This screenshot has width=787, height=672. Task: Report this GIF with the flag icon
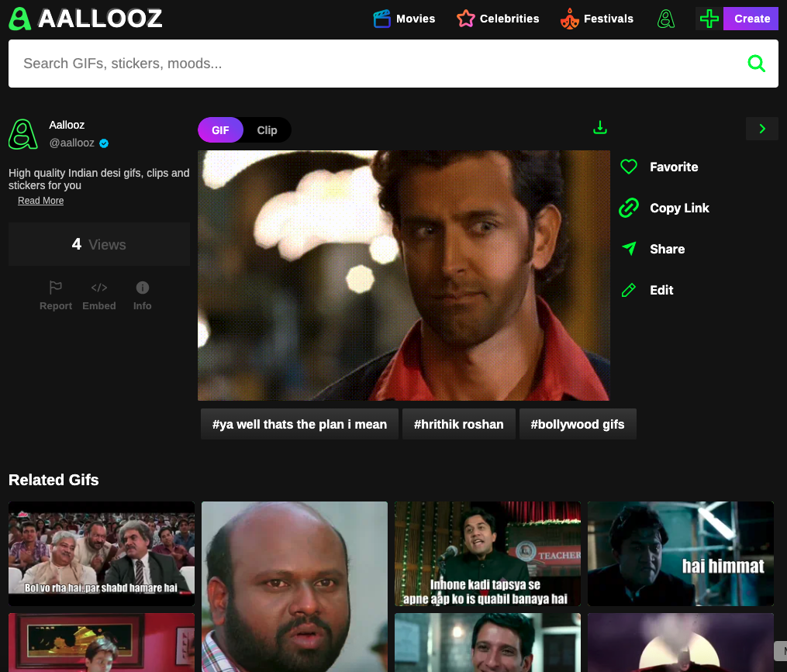click(55, 288)
